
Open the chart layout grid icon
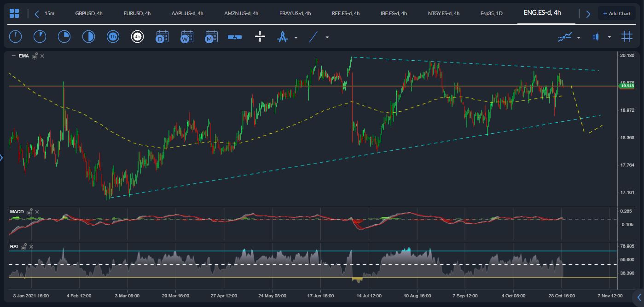[x=14, y=13]
